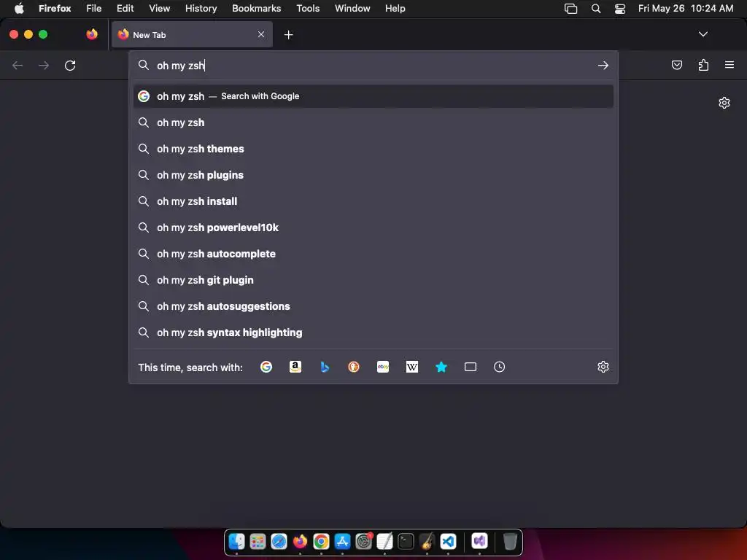
Task: Choose suggestion 'oh my zsh autocomplete'
Action: [x=373, y=253]
